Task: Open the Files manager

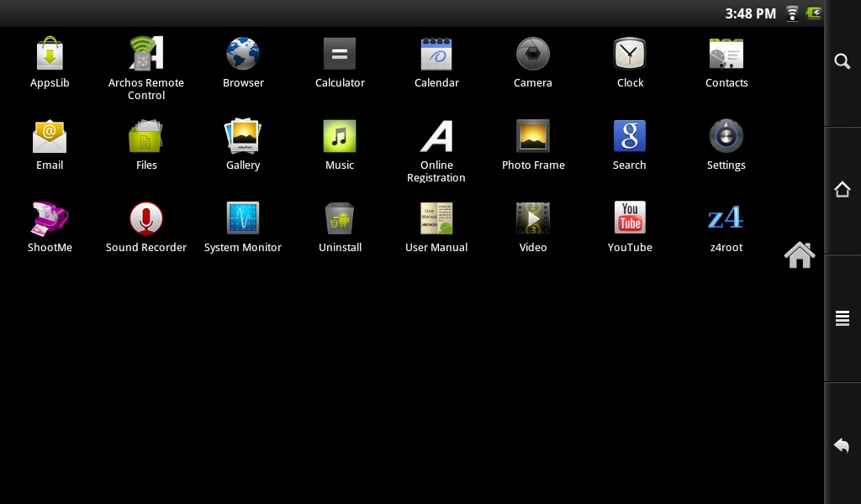Action: (x=146, y=136)
